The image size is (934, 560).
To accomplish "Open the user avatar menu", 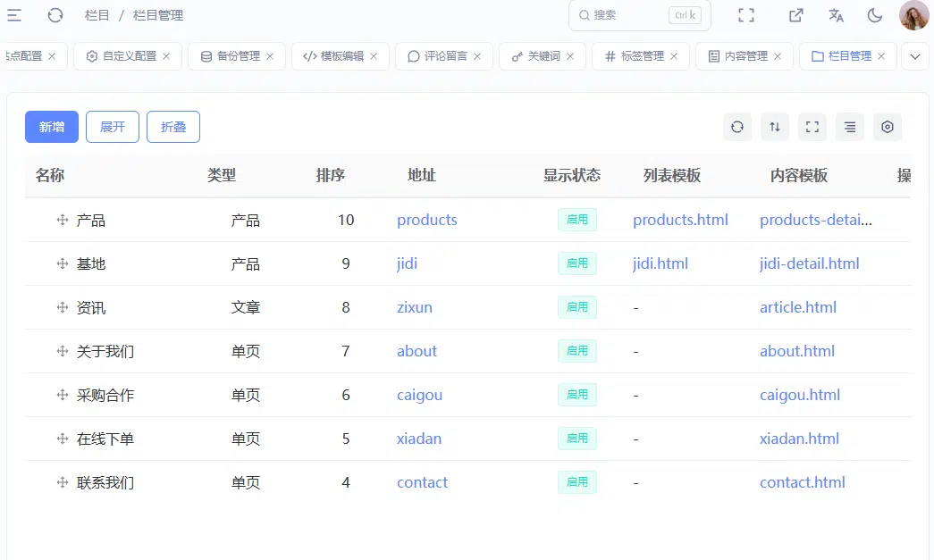I will click(x=913, y=15).
